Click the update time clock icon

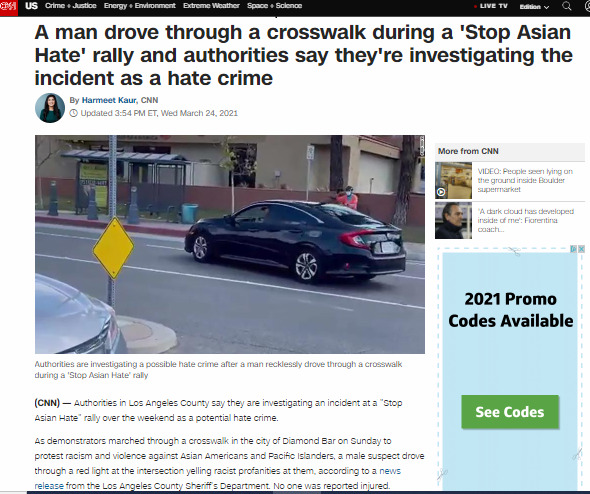point(73,113)
